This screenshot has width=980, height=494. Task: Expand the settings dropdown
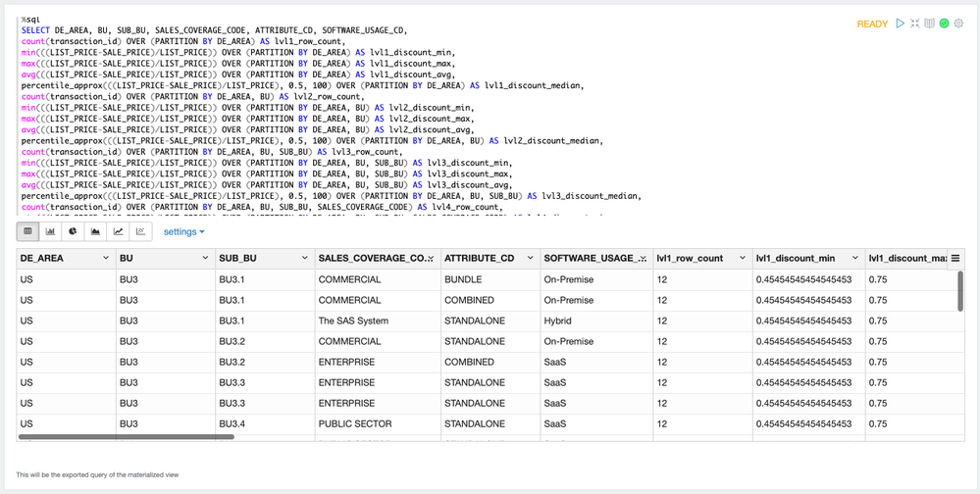pyautogui.click(x=183, y=232)
